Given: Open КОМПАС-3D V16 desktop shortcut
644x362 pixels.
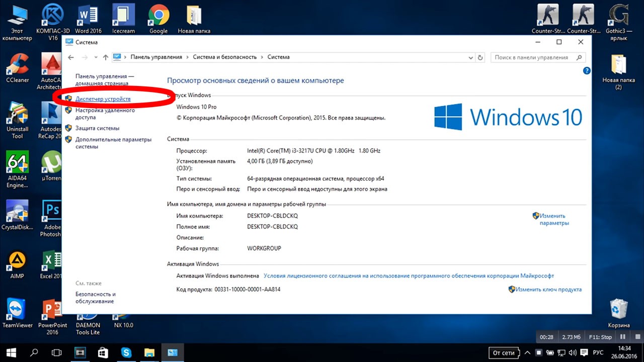Looking at the screenshot, I should click(x=52, y=23).
